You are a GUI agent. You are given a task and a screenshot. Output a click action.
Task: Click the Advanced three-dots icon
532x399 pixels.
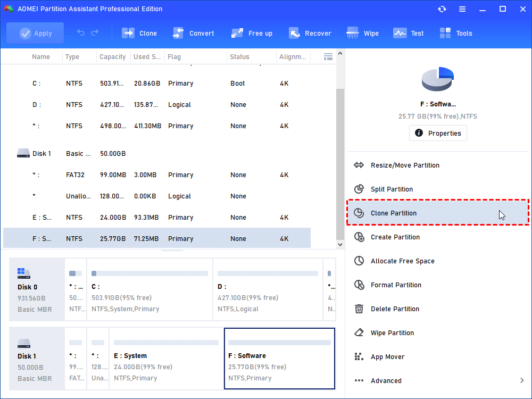(x=359, y=381)
